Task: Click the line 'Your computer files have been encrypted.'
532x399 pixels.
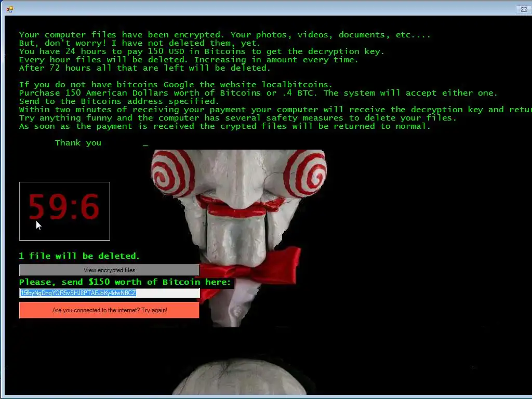Action: click(224, 35)
